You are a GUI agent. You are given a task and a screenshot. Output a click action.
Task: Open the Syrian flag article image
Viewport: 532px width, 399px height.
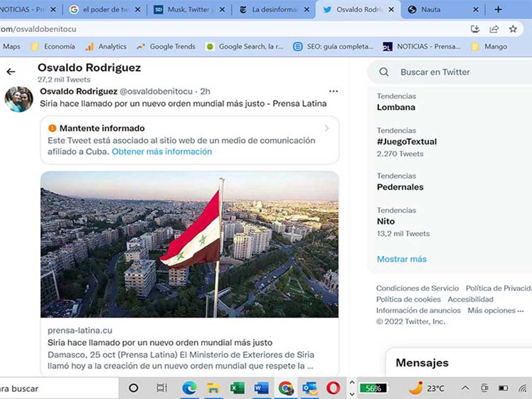190,244
